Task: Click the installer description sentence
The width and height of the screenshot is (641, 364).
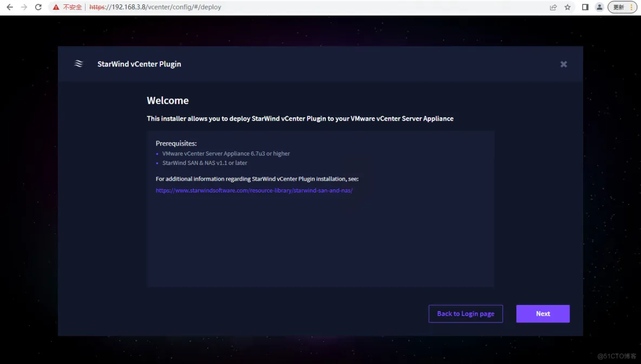Action: (300, 118)
